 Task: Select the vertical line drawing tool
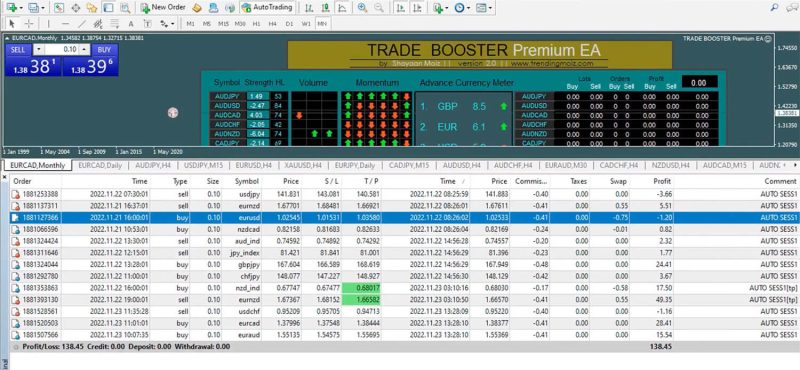(x=48, y=23)
